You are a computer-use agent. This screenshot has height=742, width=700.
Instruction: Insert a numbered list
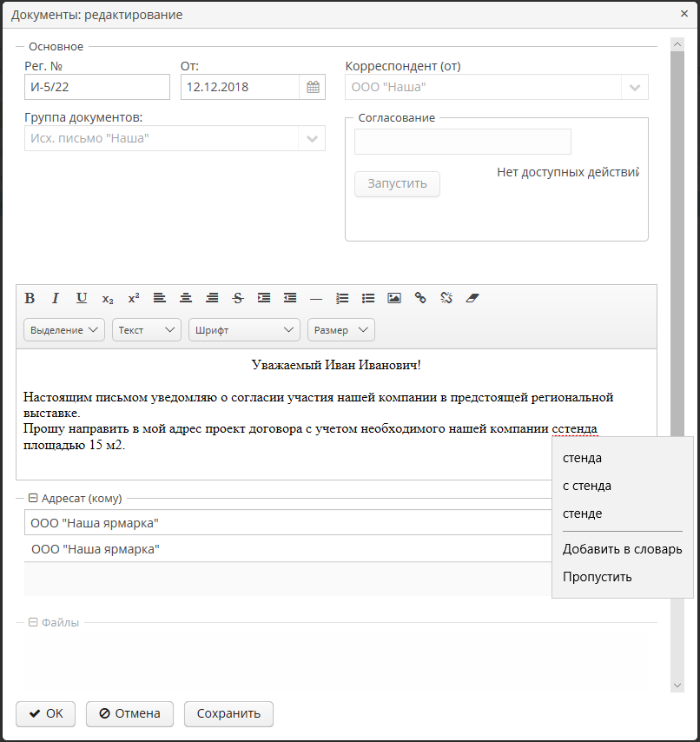(342, 298)
